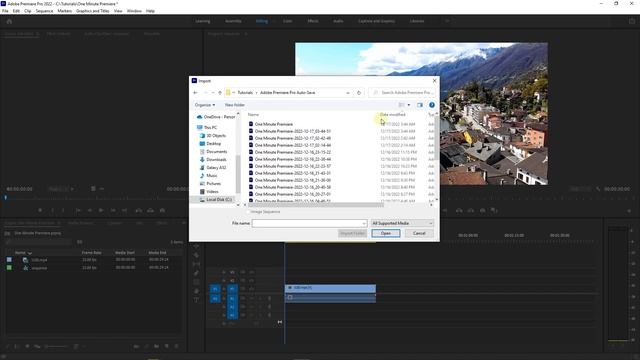Toggle the preview pane in Import dialog

coord(420,105)
